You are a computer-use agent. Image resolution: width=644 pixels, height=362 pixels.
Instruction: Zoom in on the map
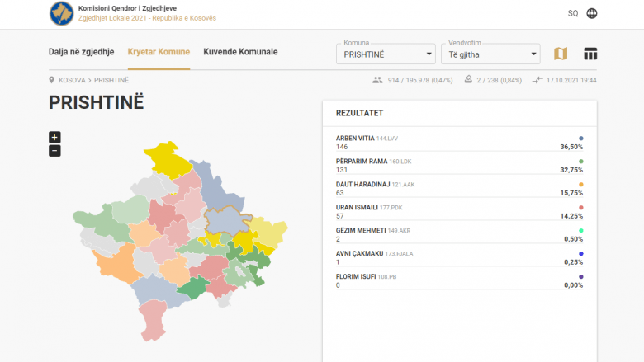point(54,137)
